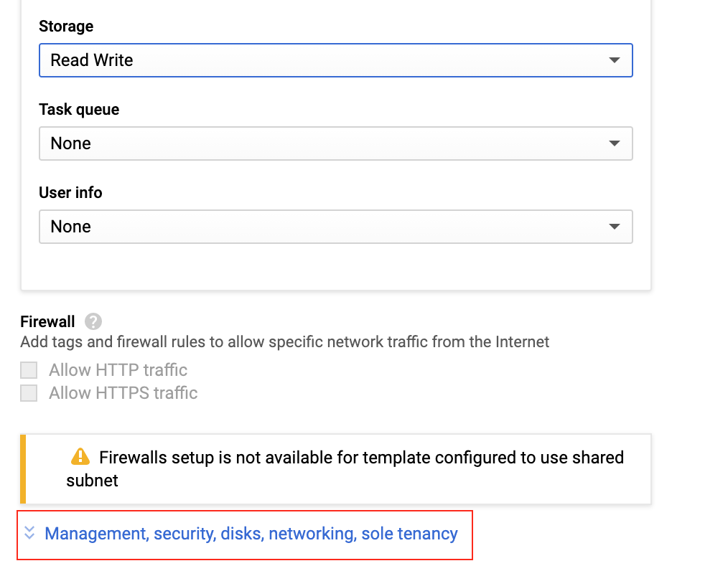
Task: Open the User info None combo box
Action: (336, 227)
